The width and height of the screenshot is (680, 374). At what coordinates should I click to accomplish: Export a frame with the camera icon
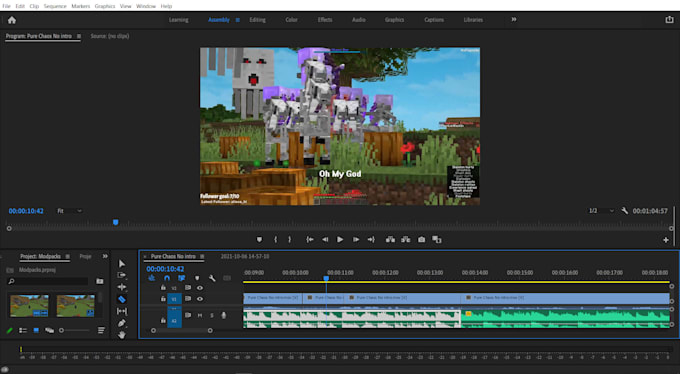(x=421, y=239)
